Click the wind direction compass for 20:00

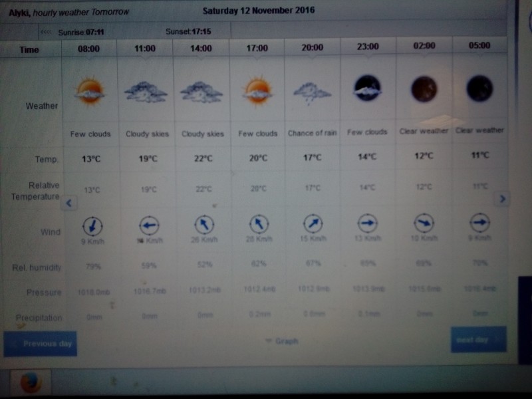(313, 223)
